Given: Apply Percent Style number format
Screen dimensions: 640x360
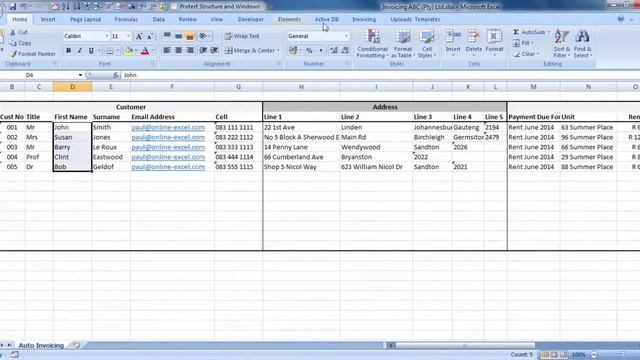Looking at the screenshot, I should (x=309, y=51).
